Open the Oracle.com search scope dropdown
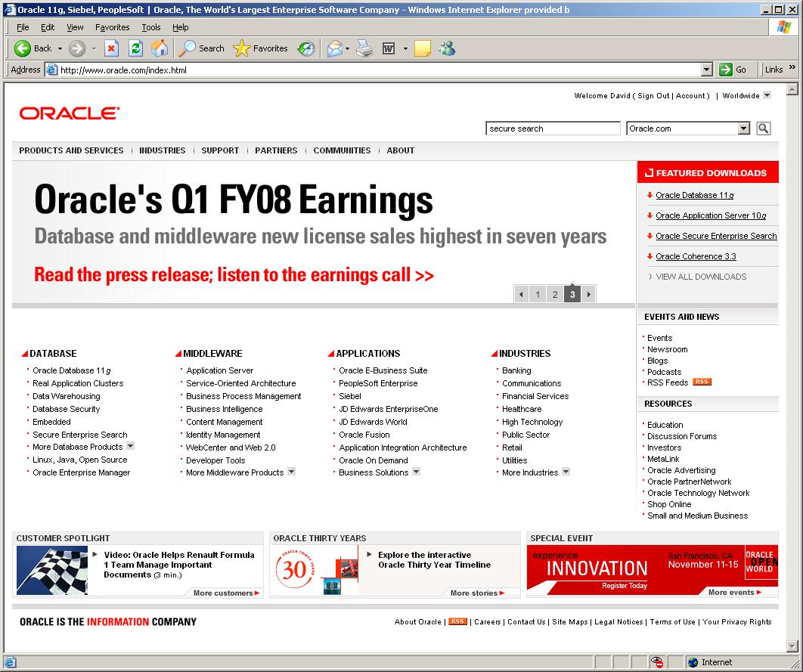Viewport: 803px width, 672px height. 743,129
